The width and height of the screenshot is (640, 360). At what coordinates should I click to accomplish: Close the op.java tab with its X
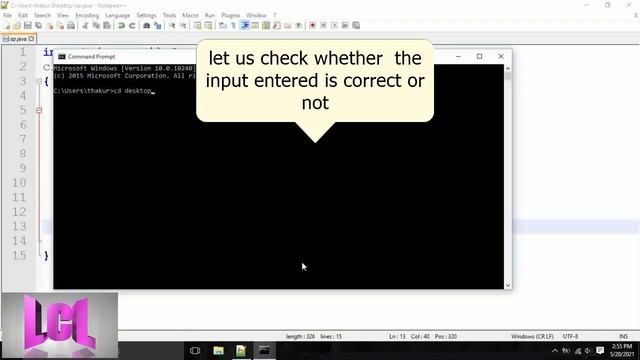tap(31, 39)
